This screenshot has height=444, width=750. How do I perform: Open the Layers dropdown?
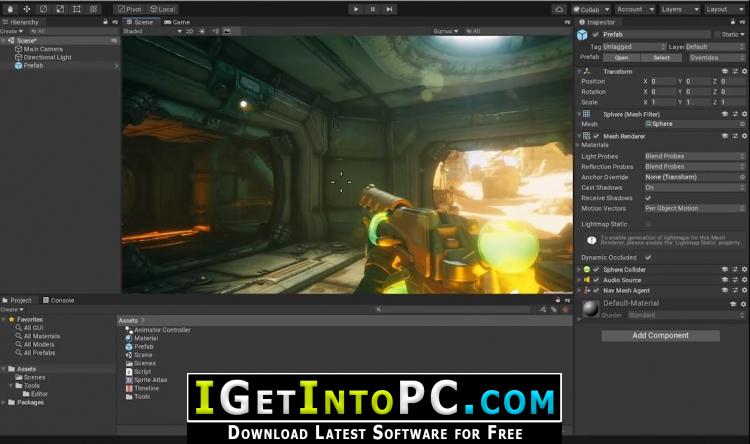pyautogui.click(x=680, y=9)
